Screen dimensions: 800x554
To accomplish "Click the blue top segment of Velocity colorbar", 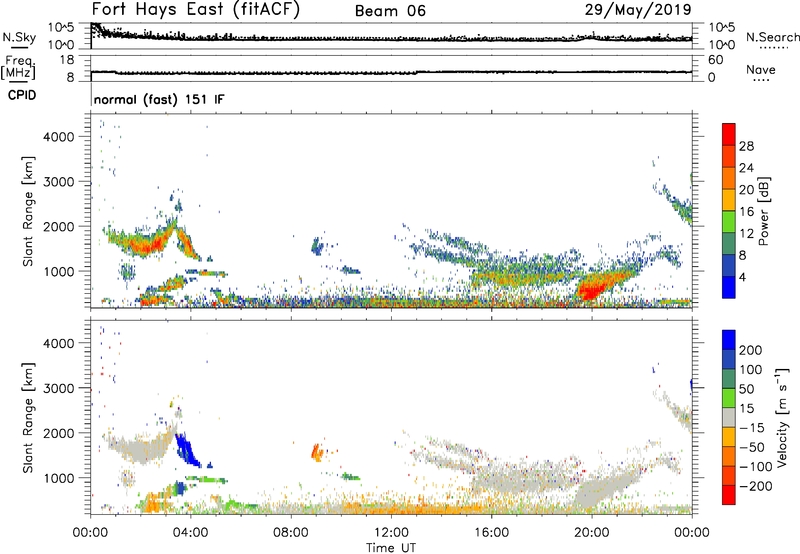I will [729, 340].
